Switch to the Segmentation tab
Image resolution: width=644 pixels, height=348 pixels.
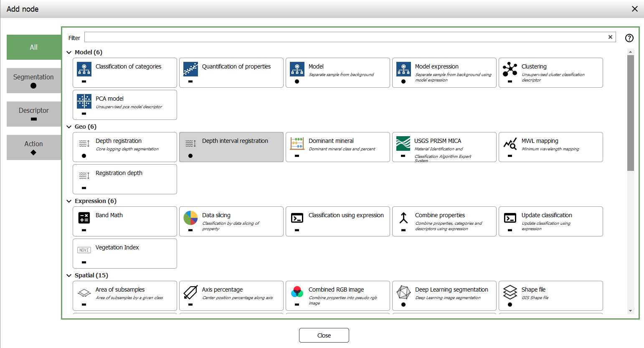pyautogui.click(x=33, y=80)
